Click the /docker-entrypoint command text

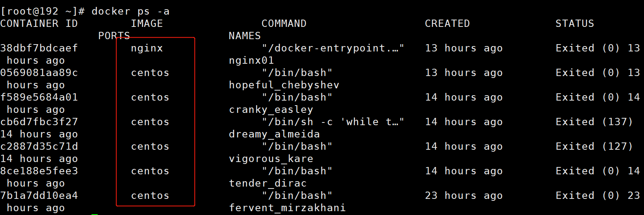pyautogui.click(x=333, y=48)
